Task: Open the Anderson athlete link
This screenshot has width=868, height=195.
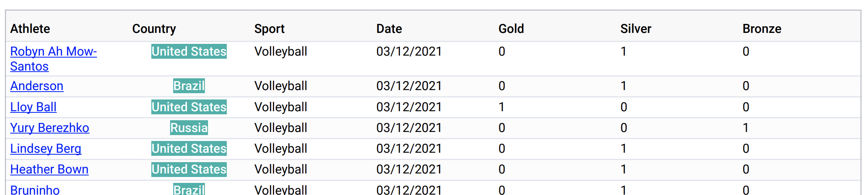Action: [37, 86]
